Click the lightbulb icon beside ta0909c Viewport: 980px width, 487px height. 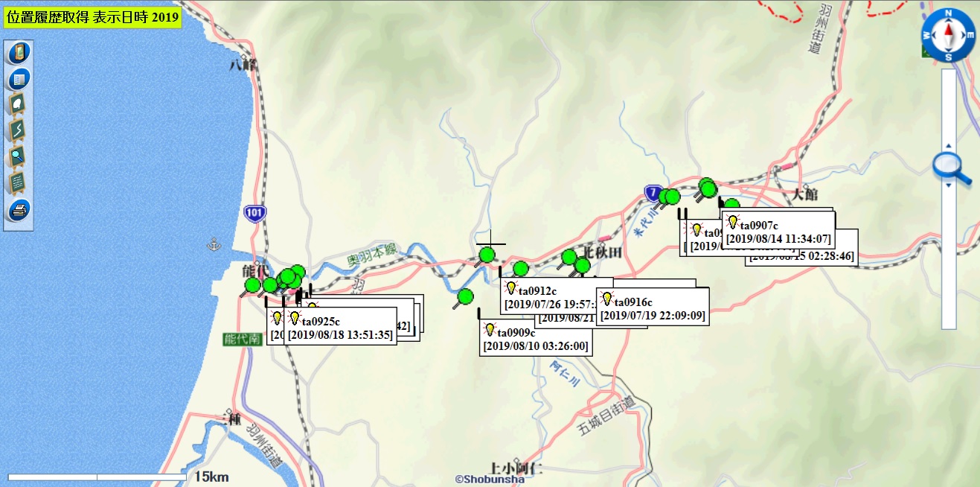coord(490,330)
